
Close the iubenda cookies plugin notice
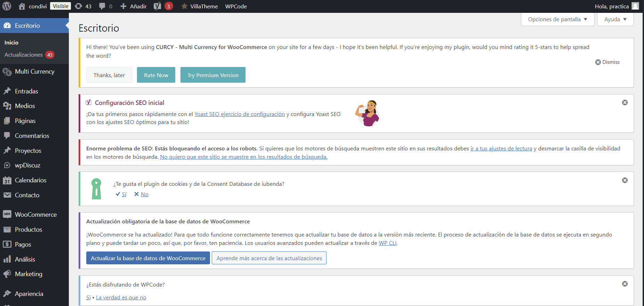tap(625, 180)
